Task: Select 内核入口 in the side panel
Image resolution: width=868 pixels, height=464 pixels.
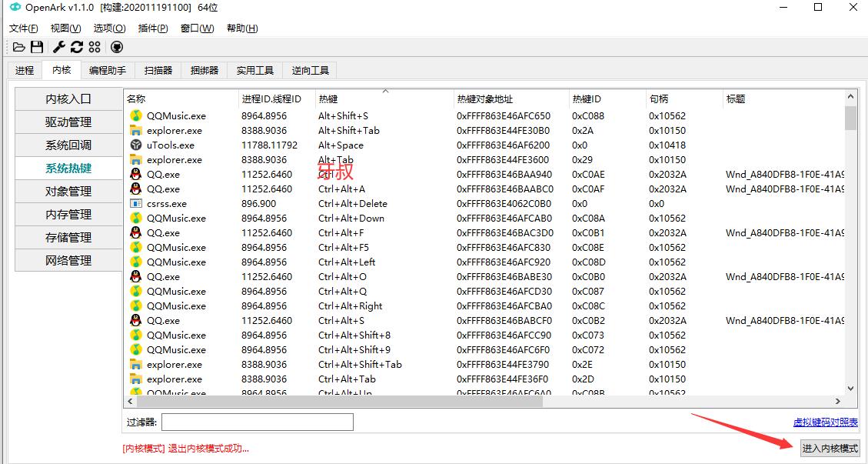Action: click(x=68, y=99)
